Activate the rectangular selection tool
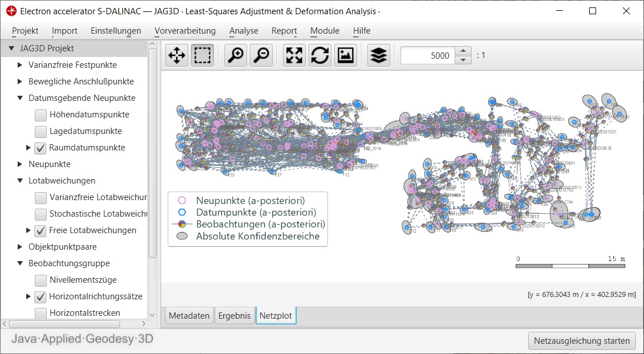Screen dimensions: 644x354 click(202, 55)
